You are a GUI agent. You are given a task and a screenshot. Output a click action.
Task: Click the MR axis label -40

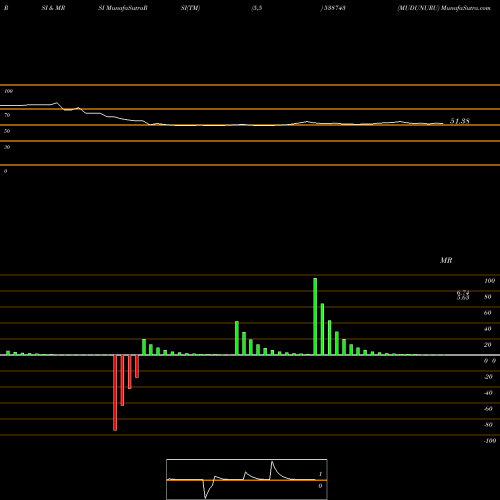[x=488, y=393]
